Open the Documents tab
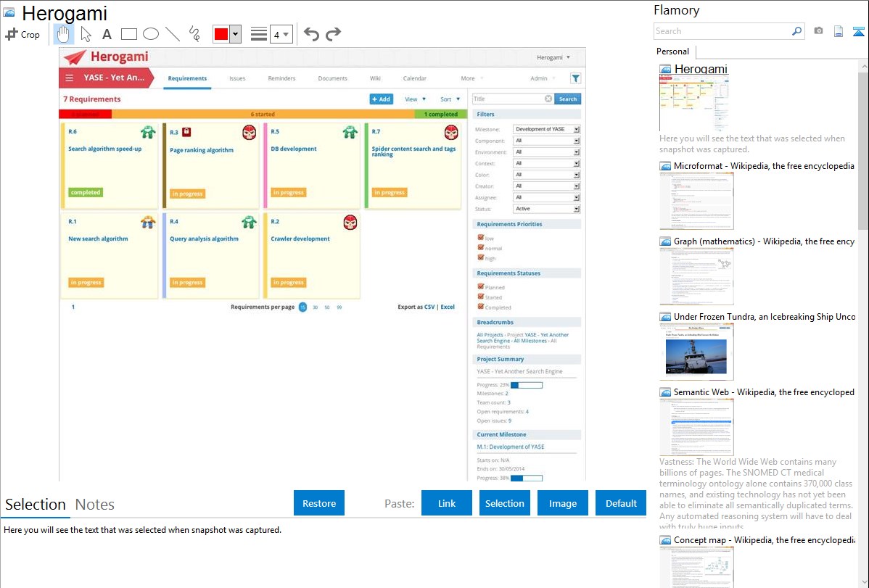The width and height of the screenshot is (869, 588). click(x=332, y=79)
